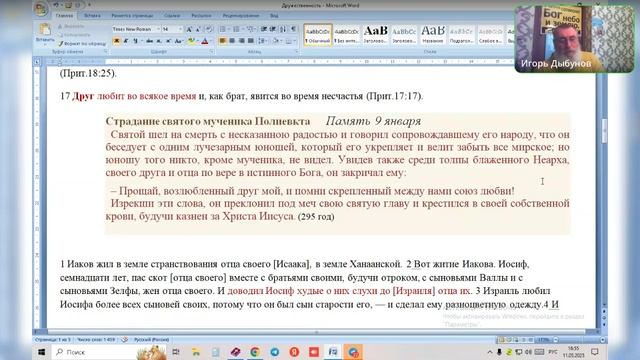Toggle Show paragraph marks (¶)
This screenshot has height=360, width=640.
coord(293,29)
